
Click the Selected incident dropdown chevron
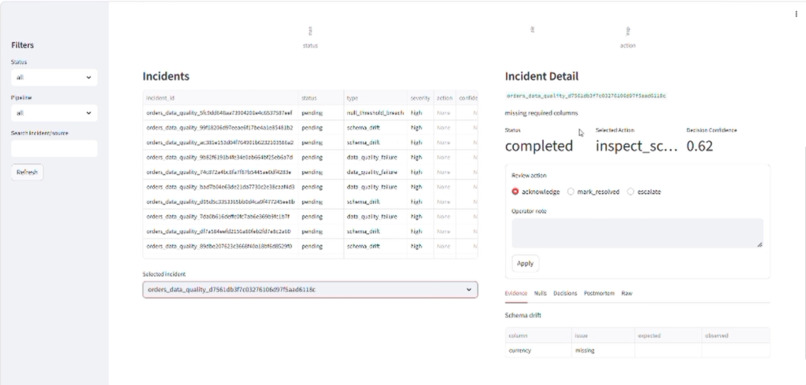pyautogui.click(x=468, y=290)
